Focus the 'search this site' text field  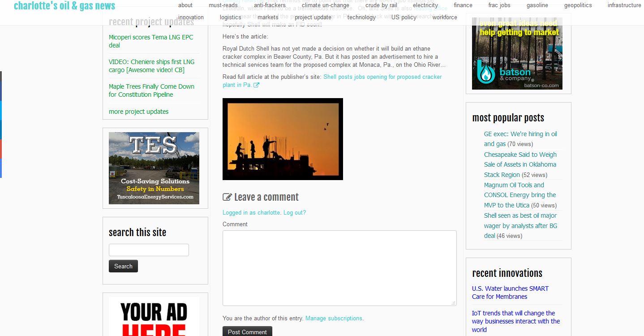point(149,250)
